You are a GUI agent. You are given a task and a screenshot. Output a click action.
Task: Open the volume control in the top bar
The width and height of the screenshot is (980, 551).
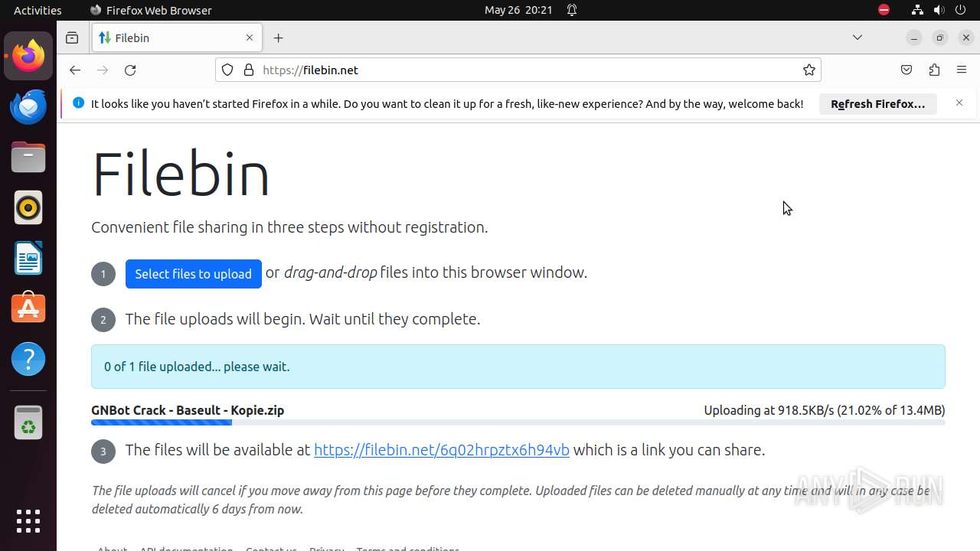tap(939, 10)
